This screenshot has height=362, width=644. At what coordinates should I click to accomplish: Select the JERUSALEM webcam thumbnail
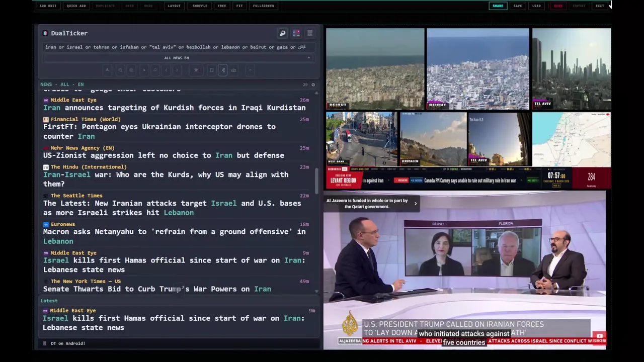433,139
